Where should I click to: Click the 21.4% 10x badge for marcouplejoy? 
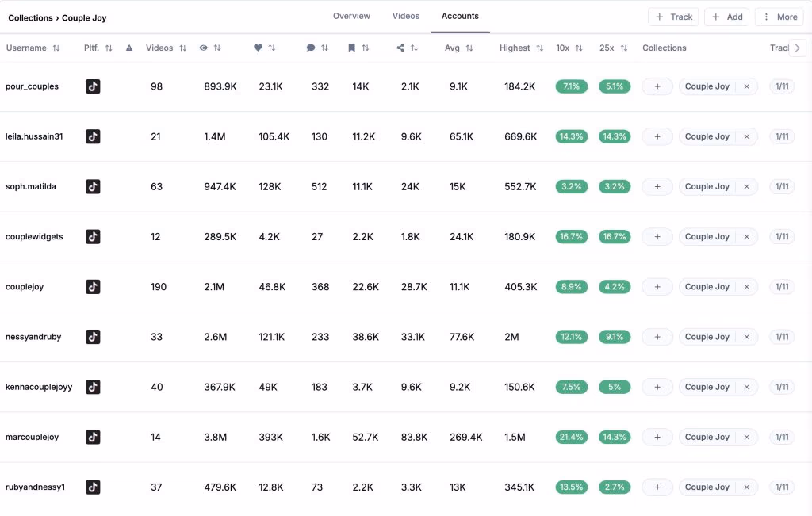pyautogui.click(x=571, y=437)
